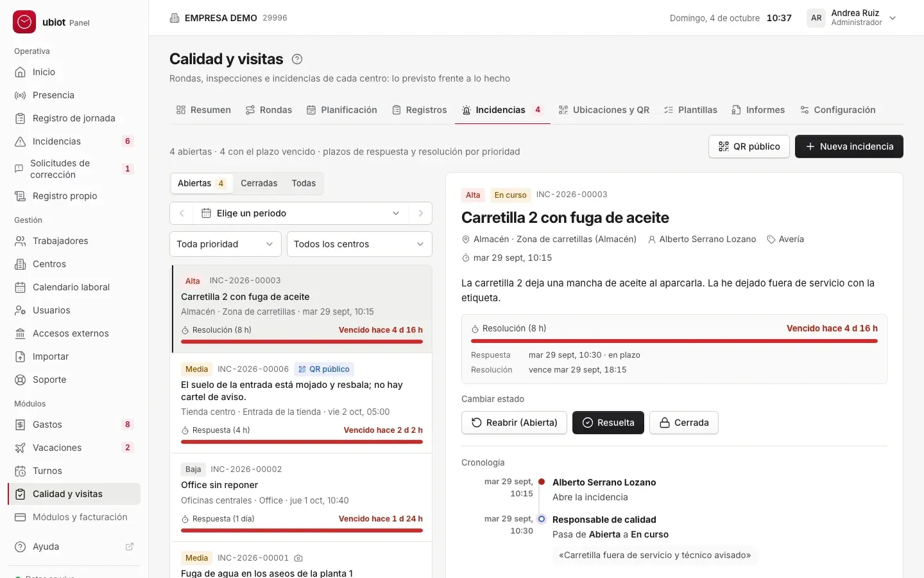The height and width of the screenshot is (578, 924).
Task: Switch to Planificación tab
Action: coord(342,110)
